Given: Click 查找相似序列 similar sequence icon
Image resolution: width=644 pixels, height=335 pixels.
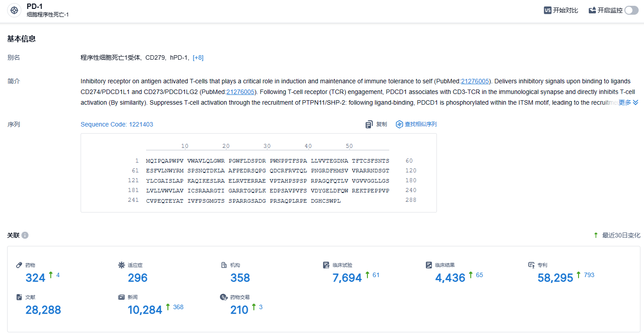Looking at the screenshot, I should 399,124.
